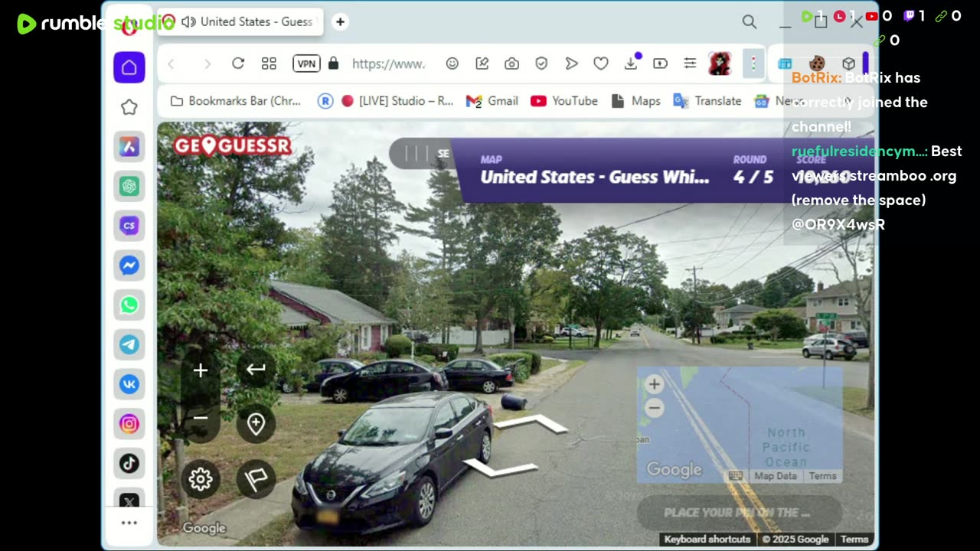This screenshot has width=980, height=551.
Task: Open Bookmarks Bar (Chr... folder
Action: [236, 101]
